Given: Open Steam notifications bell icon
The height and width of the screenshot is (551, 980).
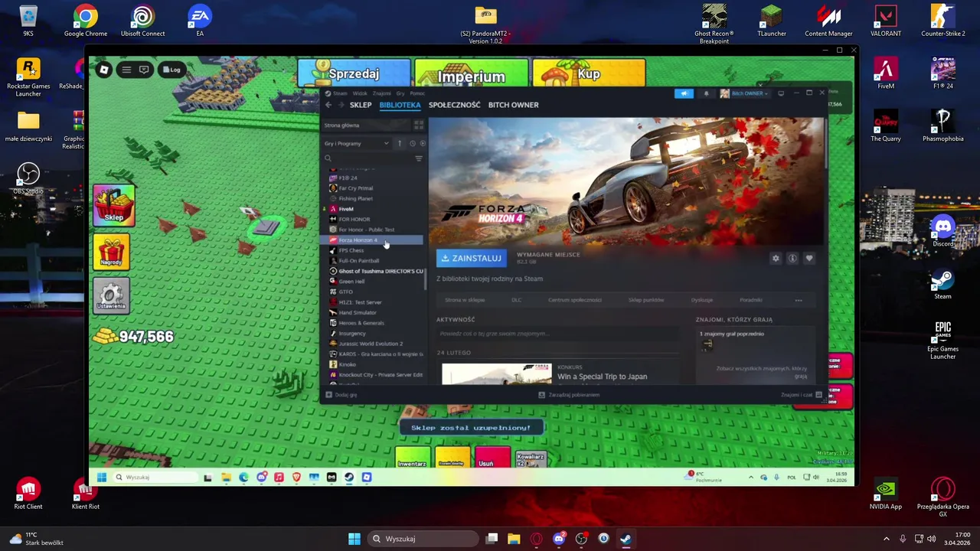Looking at the screenshot, I should [706, 93].
